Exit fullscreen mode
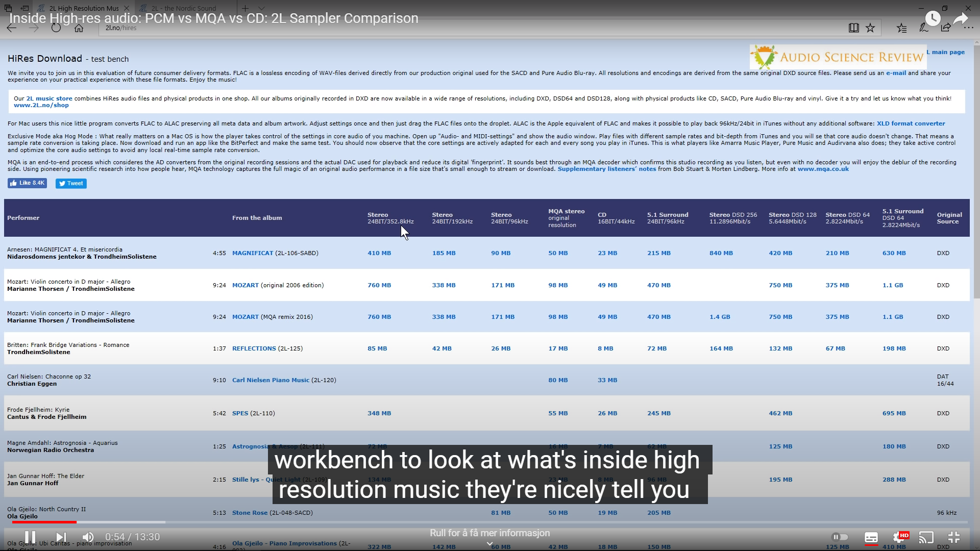The image size is (980, 551). coord(953,537)
